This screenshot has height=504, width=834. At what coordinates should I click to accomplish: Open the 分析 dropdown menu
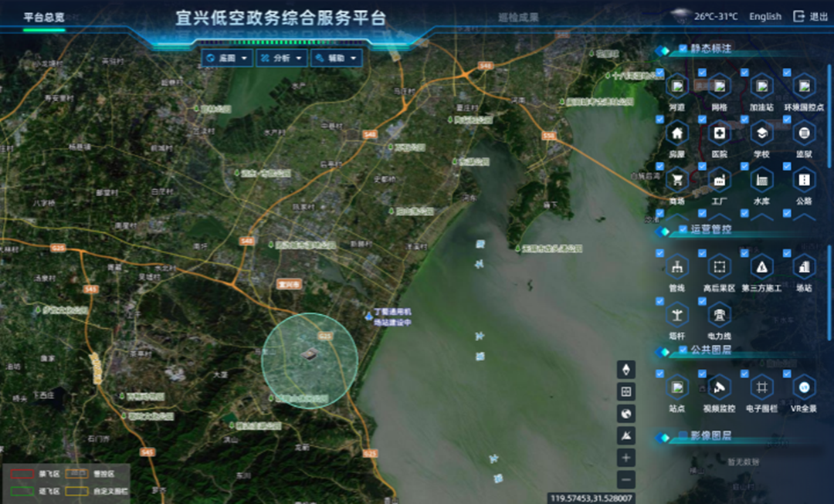[x=282, y=58]
